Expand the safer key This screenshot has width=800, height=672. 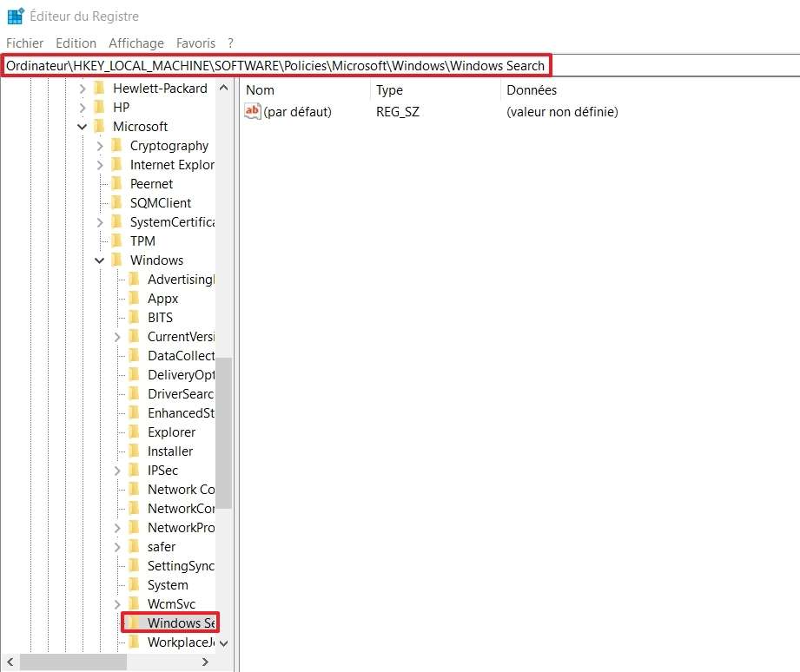117,547
